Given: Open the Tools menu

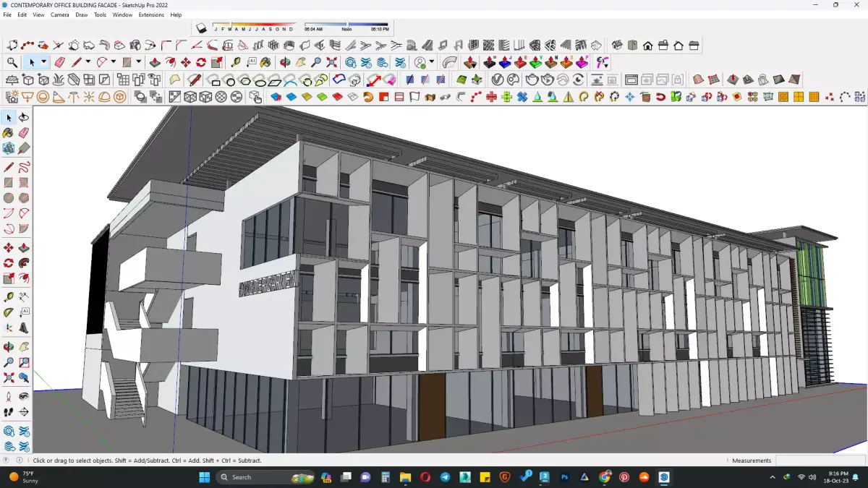Looking at the screenshot, I should [100, 14].
